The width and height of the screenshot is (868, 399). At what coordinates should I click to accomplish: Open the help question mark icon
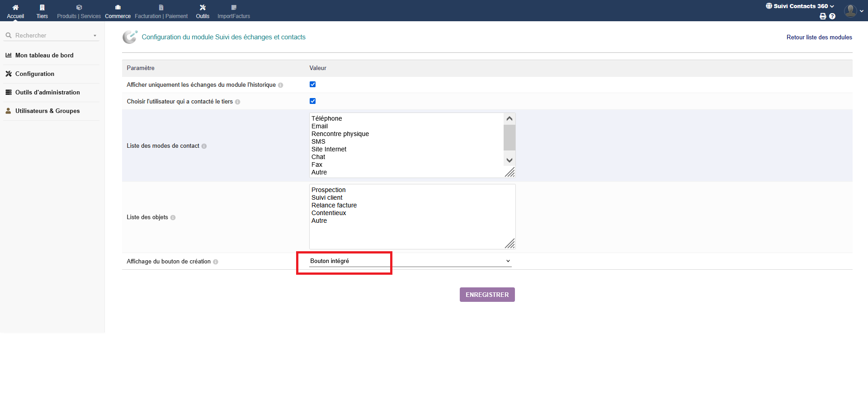coord(832,16)
